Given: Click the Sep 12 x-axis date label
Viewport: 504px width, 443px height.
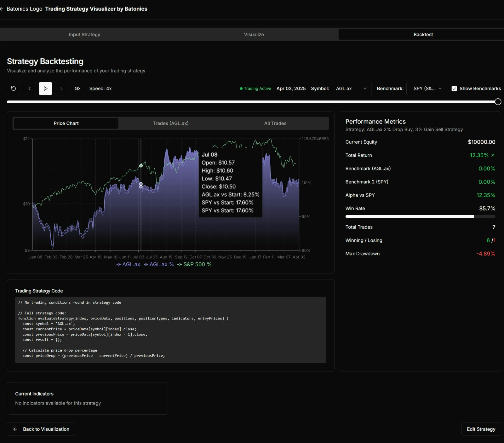Looking at the screenshot, I should click(x=181, y=257).
